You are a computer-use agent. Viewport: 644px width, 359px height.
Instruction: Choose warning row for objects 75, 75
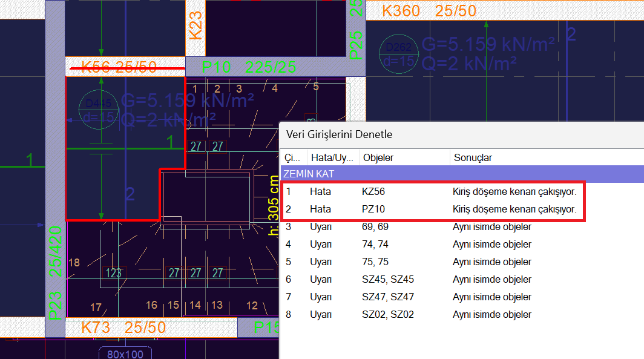point(430,262)
